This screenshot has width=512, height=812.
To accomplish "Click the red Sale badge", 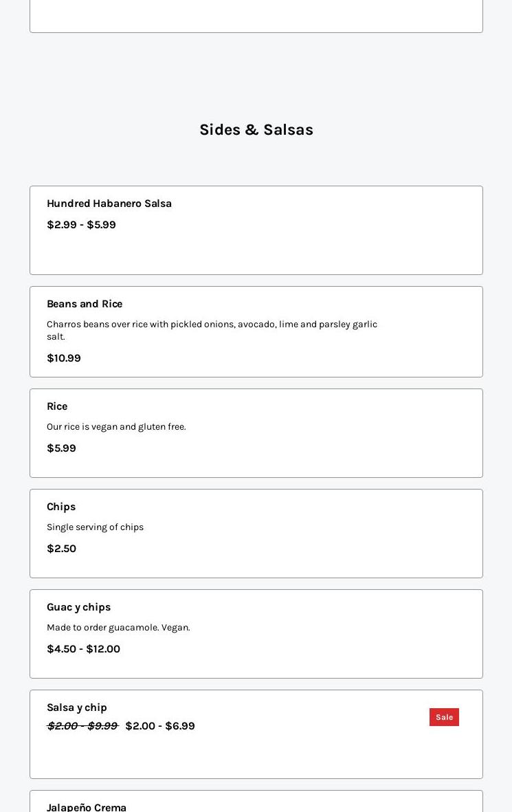I will pos(444,717).
